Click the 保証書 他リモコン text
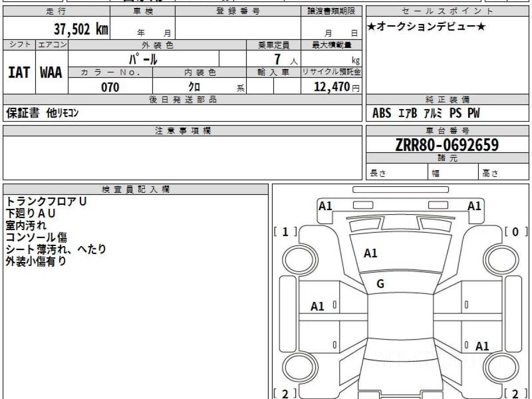 42,113
